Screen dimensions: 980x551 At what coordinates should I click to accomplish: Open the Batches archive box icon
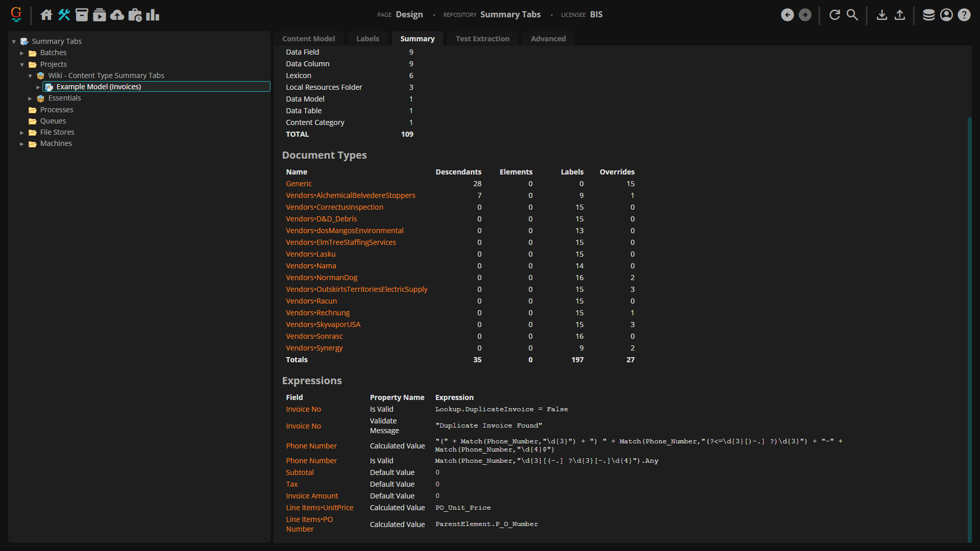coord(82,15)
